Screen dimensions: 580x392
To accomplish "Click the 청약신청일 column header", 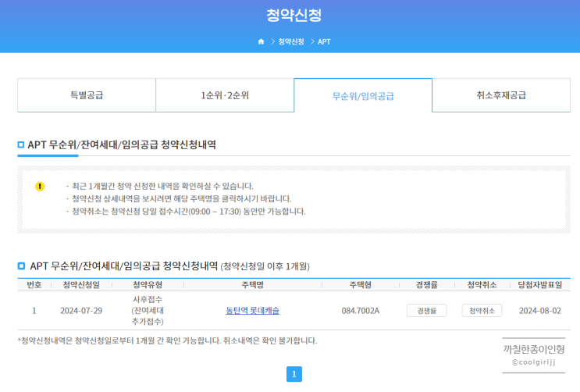I will pyautogui.click(x=81, y=285).
